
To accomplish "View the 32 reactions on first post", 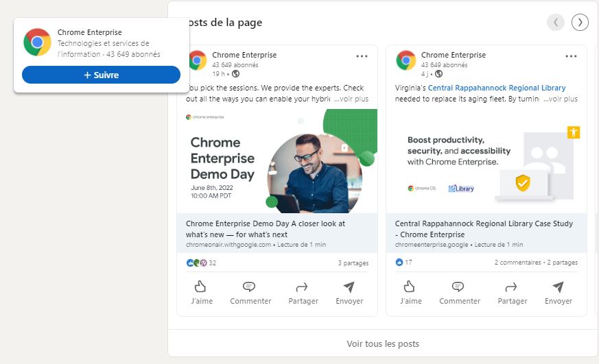I will point(212,263).
